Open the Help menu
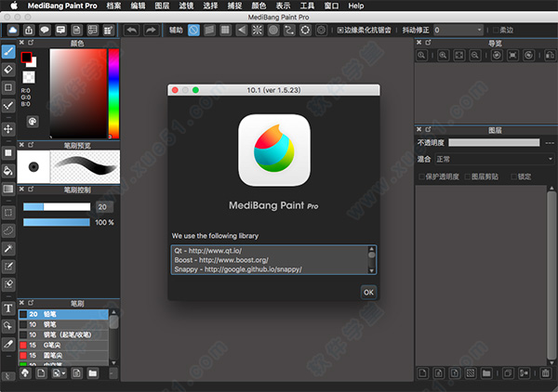Image resolution: width=558 pixels, height=392 pixels. [356, 6]
